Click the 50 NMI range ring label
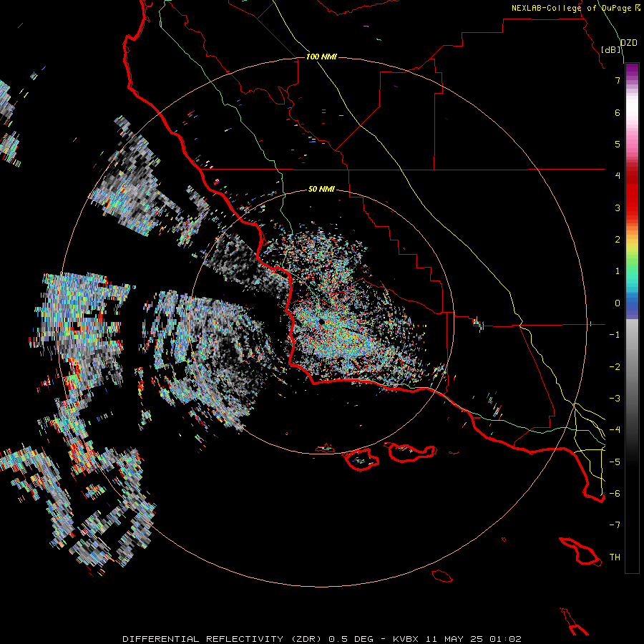 (x=321, y=189)
